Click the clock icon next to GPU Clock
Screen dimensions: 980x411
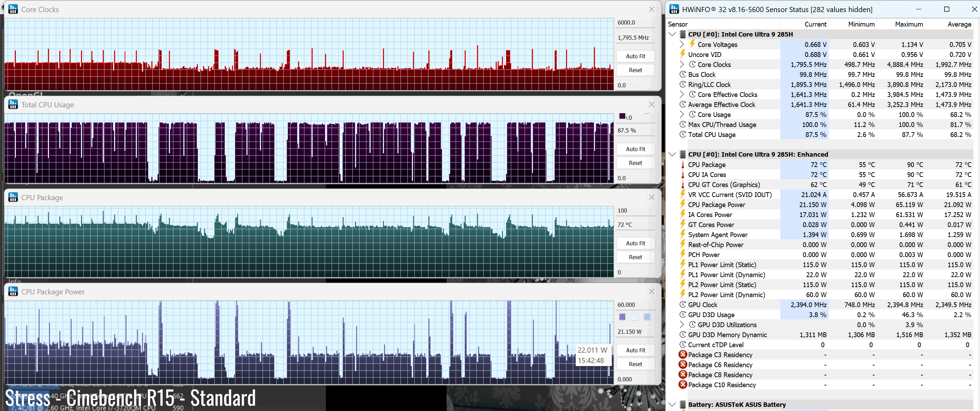click(683, 304)
